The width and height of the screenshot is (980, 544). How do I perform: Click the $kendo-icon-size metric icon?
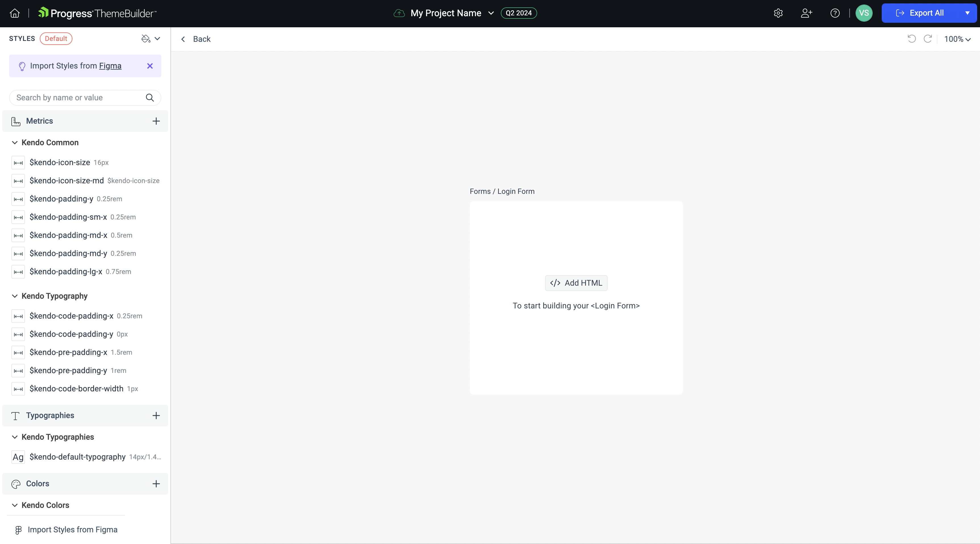tap(18, 163)
